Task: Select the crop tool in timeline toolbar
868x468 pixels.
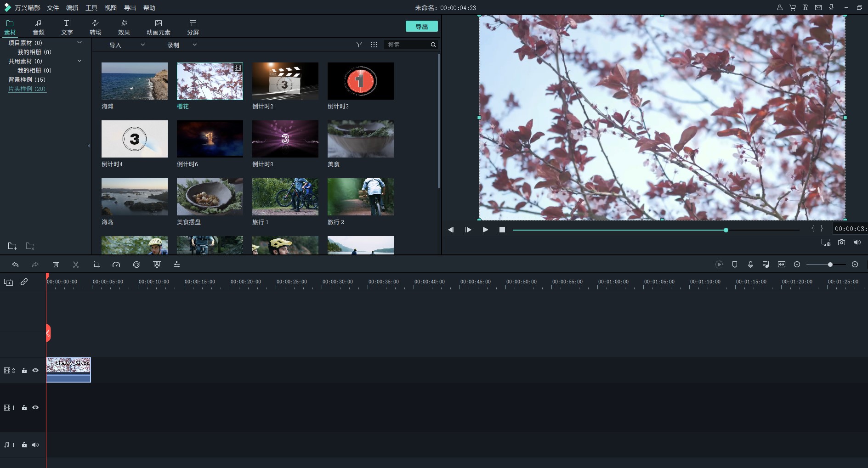Action: (96, 265)
